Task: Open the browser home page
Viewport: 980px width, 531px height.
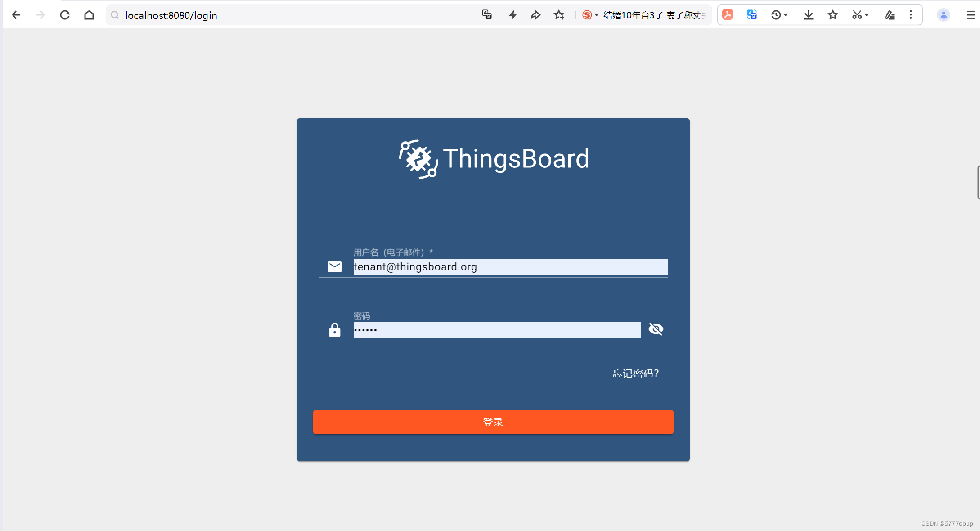Action: tap(89, 15)
